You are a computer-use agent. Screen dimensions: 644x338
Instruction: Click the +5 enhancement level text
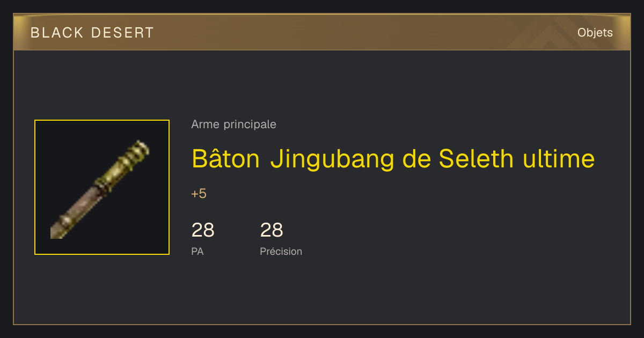pos(199,194)
